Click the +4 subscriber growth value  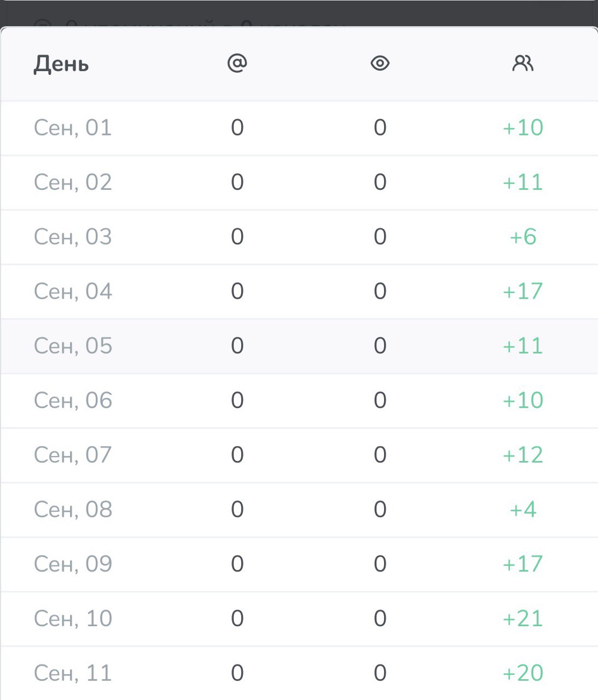[x=522, y=510]
